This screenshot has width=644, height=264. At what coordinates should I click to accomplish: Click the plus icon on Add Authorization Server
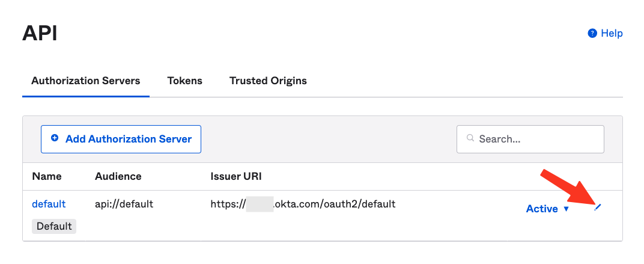[x=55, y=139]
